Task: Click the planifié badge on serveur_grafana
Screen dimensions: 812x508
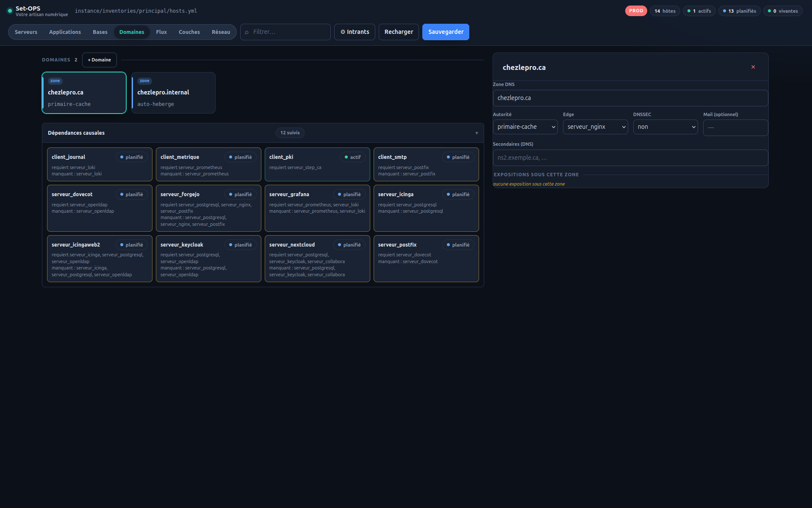Action: click(x=349, y=194)
